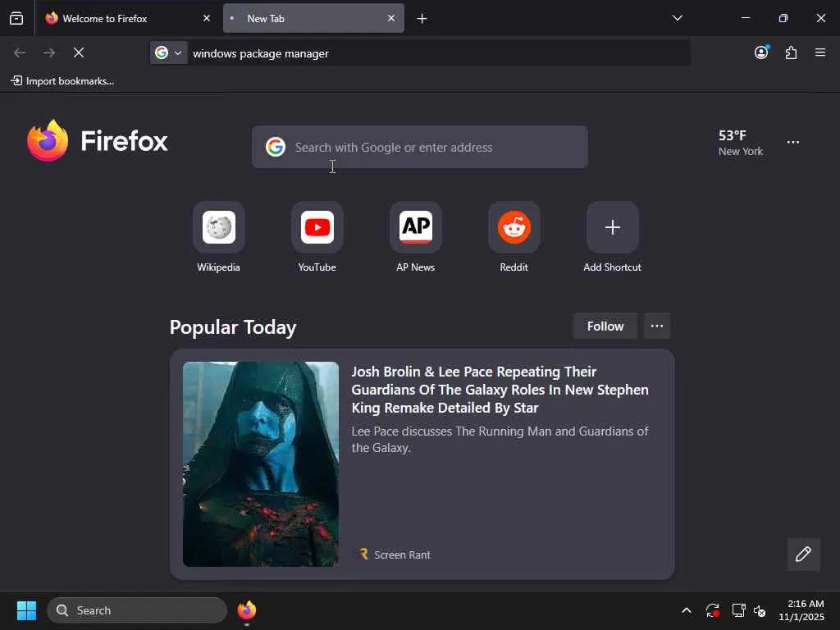Image resolution: width=840 pixels, height=630 pixels.
Task: Click the Lee Pace article description text
Action: tap(500, 440)
